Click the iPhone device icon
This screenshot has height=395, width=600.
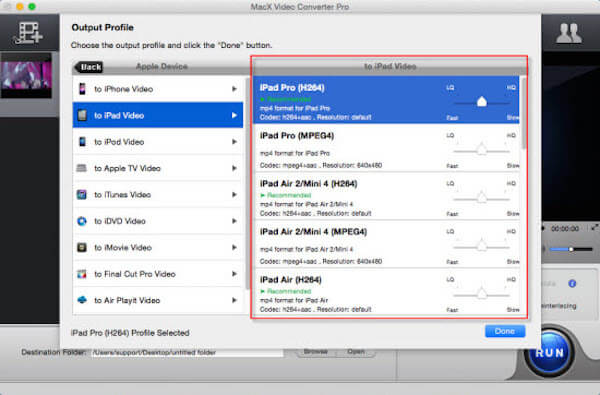(x=82, y=89)
